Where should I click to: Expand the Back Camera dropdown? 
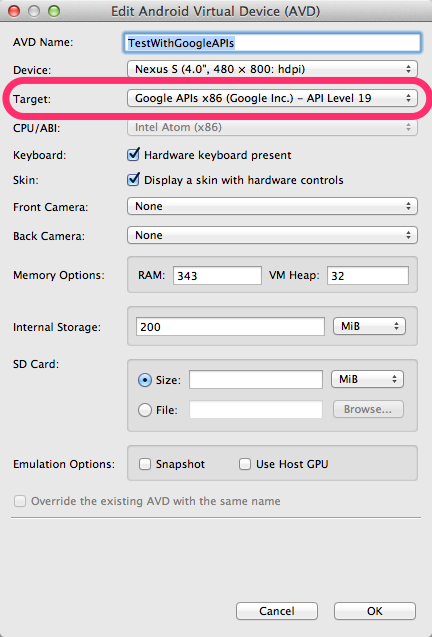coord(272,235)
